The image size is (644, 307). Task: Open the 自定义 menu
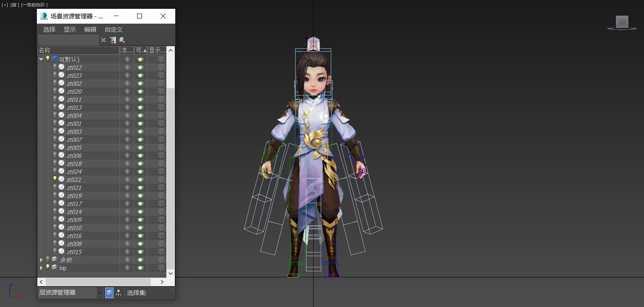pos(113,30)
